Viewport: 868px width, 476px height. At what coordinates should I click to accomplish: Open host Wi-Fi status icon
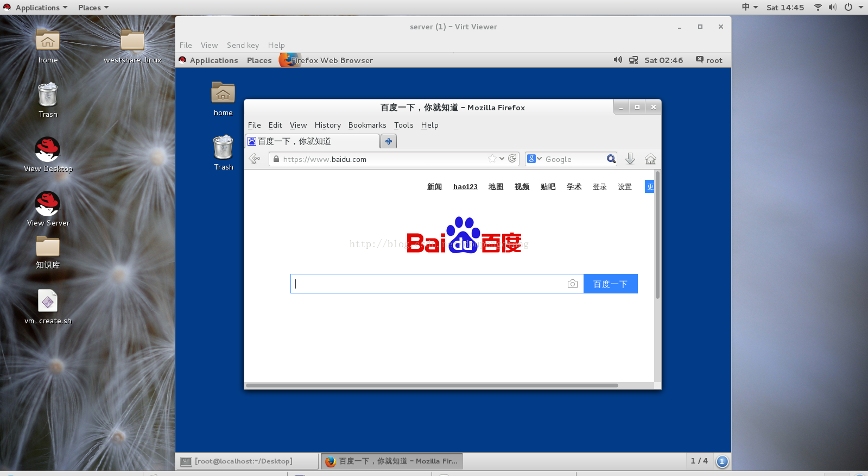click(818, 7)
